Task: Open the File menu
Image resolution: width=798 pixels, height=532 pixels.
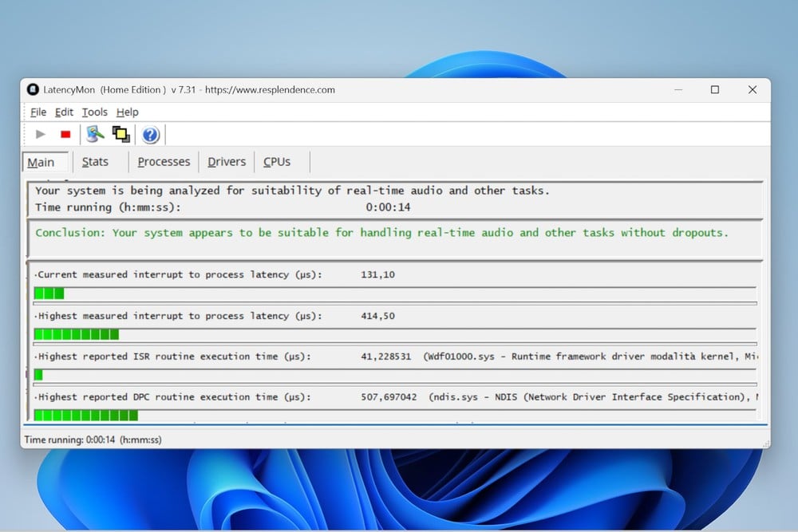Action: point(38,112)
